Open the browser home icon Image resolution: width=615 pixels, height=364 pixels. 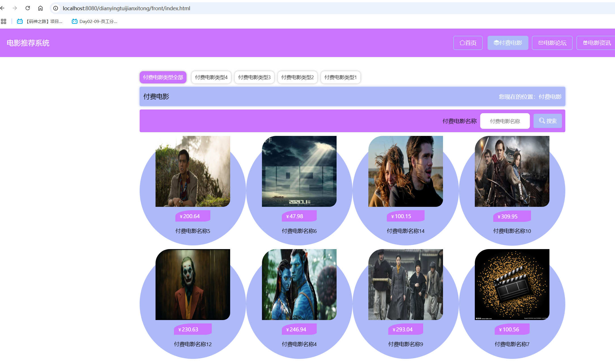(40, 8)
